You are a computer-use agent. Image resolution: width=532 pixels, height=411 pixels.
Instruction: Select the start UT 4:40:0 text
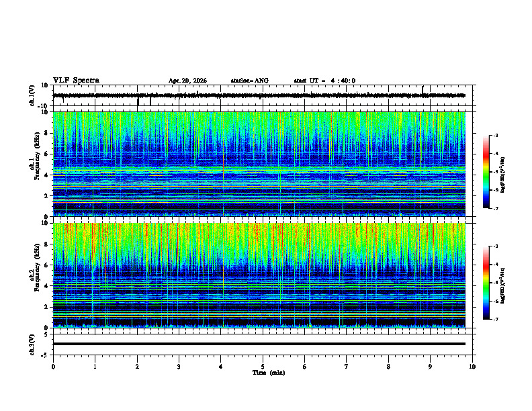click(x=324, y=81)
